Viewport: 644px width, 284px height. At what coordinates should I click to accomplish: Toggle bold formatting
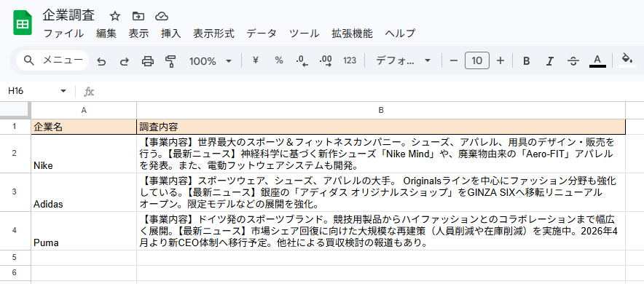[x=526, y=61]
